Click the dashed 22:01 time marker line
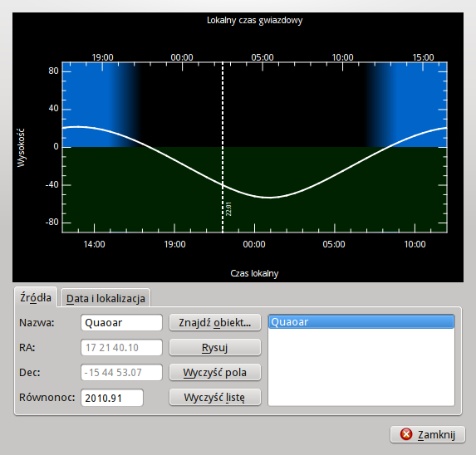This screenshot has height=455, width=476. pyautogui.click(x=223, y=148)
